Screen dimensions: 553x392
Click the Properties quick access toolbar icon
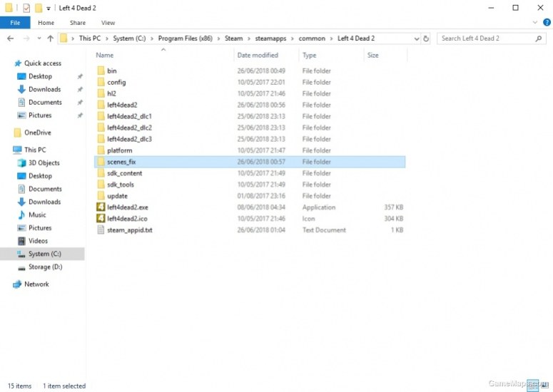pos(26,8)
